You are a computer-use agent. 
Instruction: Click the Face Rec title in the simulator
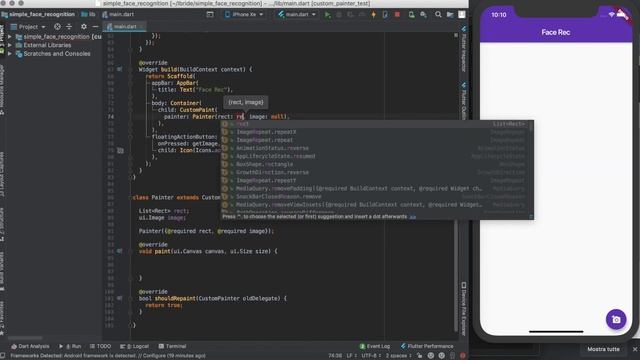coord(556,32)
